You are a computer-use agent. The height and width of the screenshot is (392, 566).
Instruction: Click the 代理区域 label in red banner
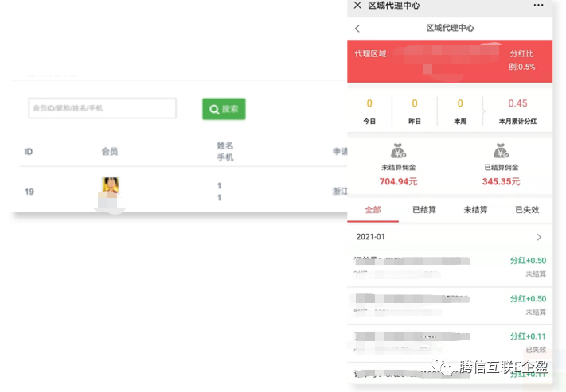tap(373, 54)
